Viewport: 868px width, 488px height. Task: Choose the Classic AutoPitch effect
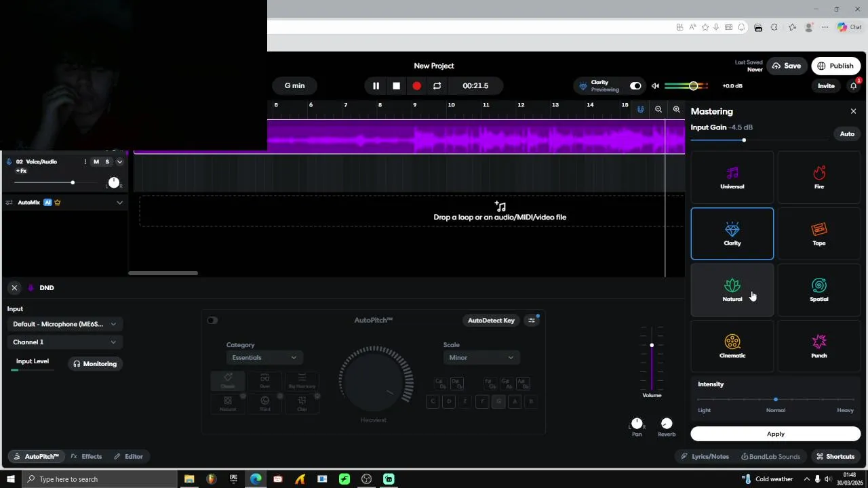pyautogui.click(x=228, y=381)
